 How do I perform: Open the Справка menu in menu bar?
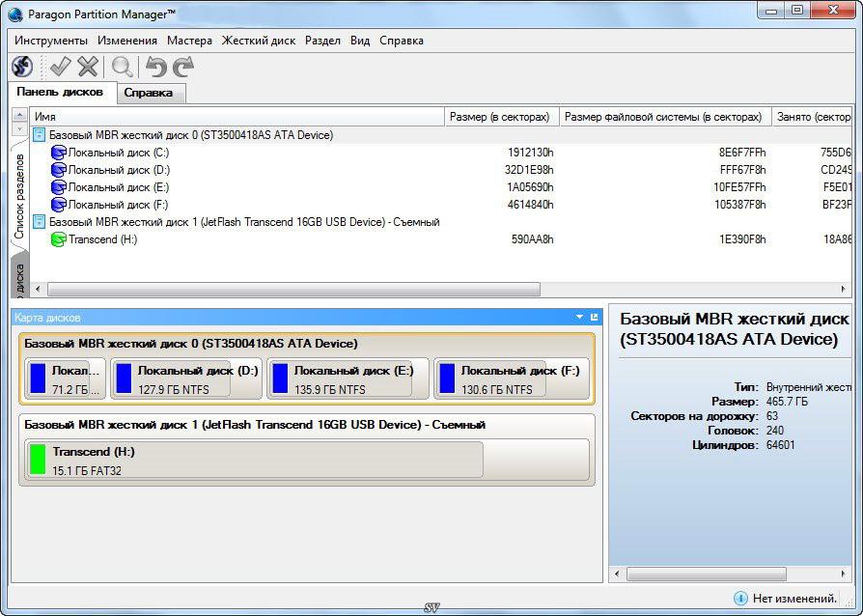[402, 41]
